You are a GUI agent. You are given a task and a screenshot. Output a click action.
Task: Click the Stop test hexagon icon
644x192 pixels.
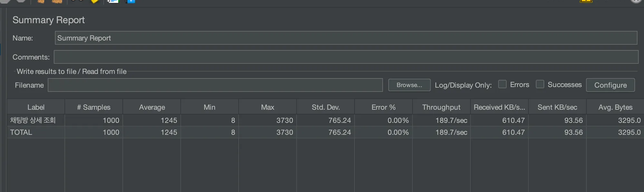coord(6,1)
